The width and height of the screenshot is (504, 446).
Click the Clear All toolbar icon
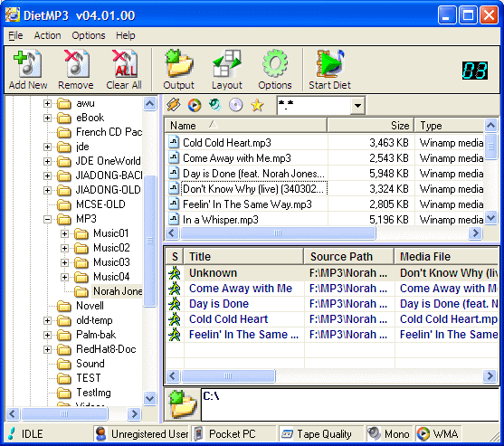[124, 63]
